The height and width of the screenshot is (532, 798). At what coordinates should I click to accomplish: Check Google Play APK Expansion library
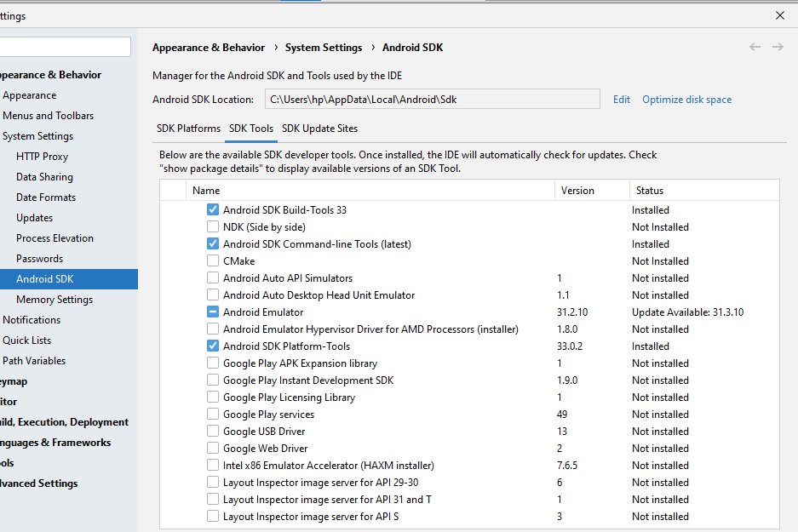tap(213, 363)
